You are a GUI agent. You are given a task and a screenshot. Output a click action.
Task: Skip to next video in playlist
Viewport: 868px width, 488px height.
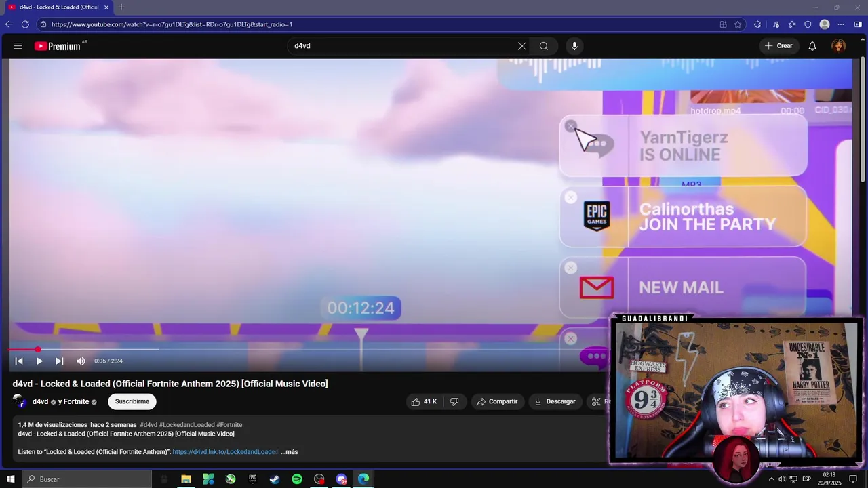coord(60,361)
